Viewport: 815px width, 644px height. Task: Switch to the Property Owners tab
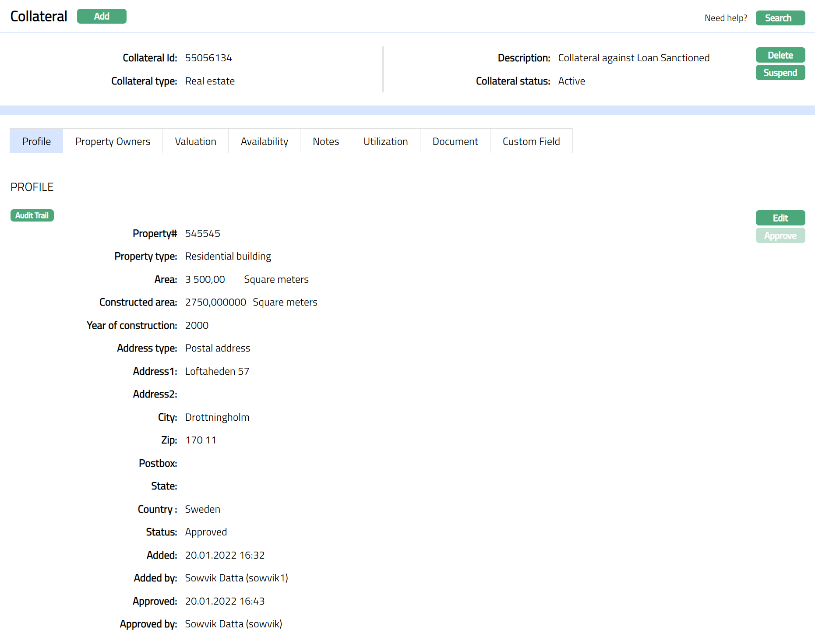[113, 141]
